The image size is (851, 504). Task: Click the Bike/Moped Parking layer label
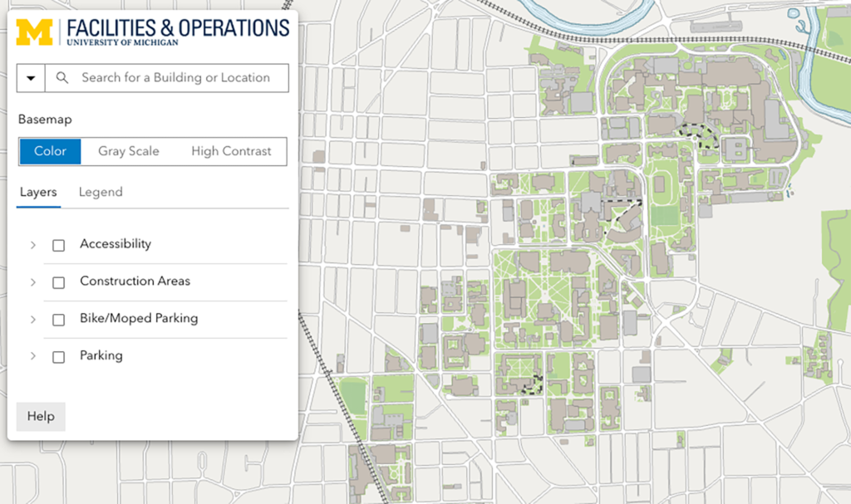[x=139, y=319]
